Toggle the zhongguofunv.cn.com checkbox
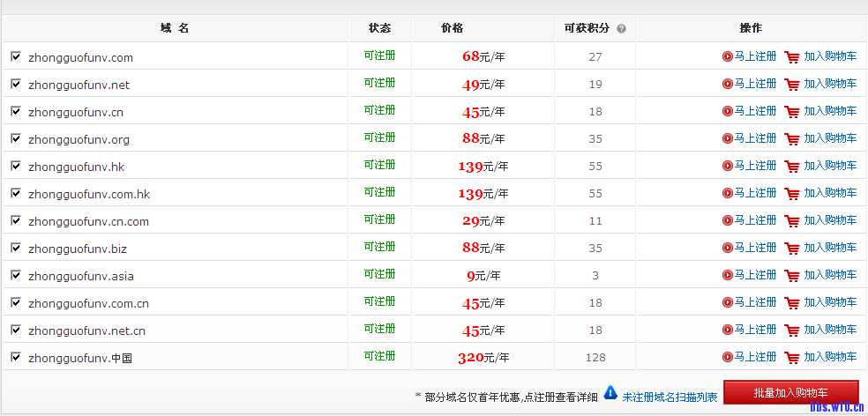The image size is (868, 416). click(16, 220)
